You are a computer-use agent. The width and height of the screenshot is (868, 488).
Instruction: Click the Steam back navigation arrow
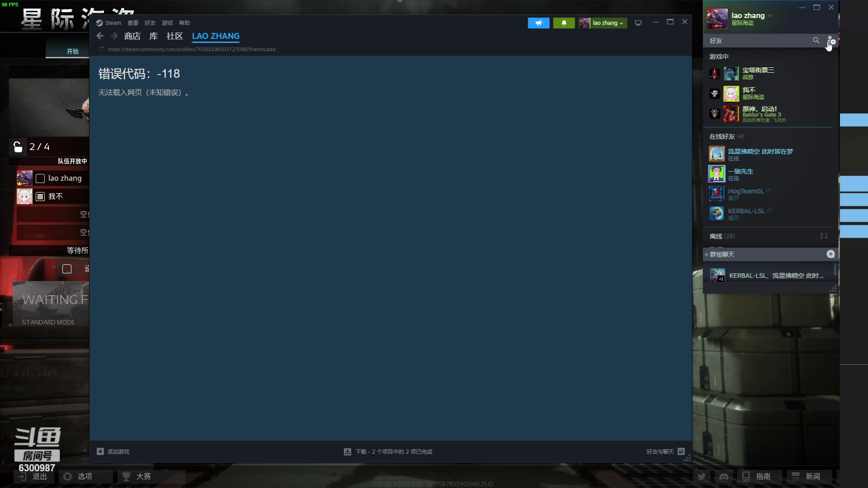click(100, 36)
